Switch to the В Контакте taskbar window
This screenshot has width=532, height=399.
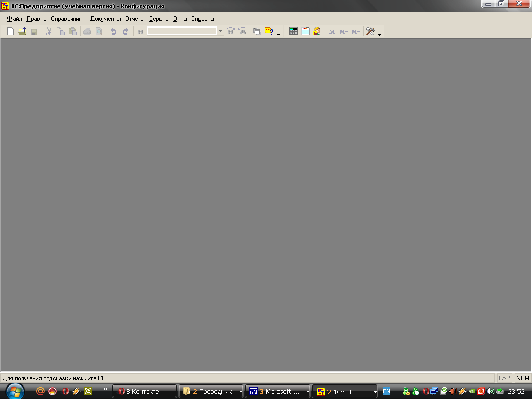(144, 391)
